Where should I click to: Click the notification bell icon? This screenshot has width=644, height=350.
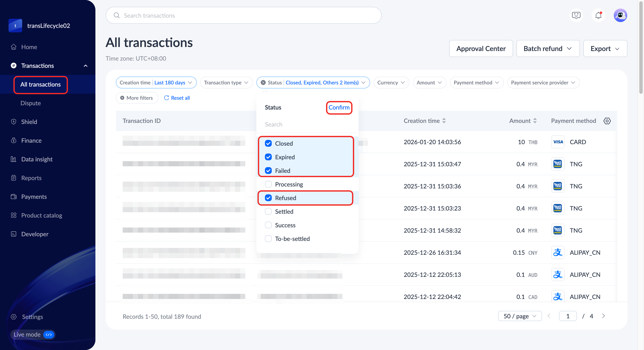click(x=598, y=16)
